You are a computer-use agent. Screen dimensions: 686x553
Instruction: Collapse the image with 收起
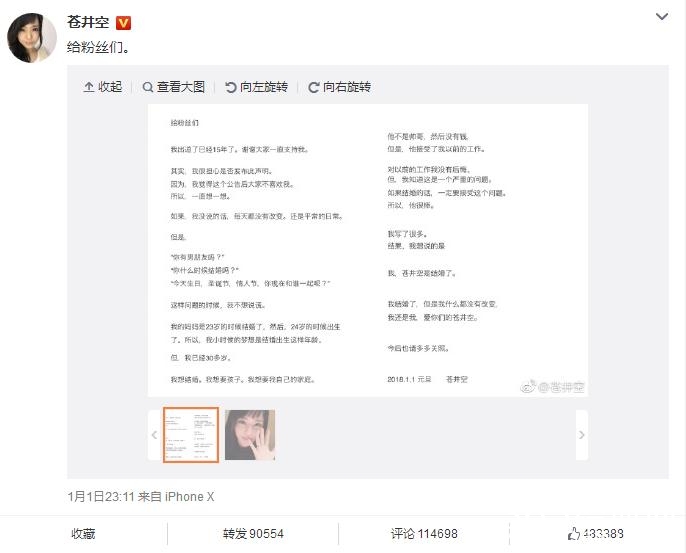click(x=103, y=87)
